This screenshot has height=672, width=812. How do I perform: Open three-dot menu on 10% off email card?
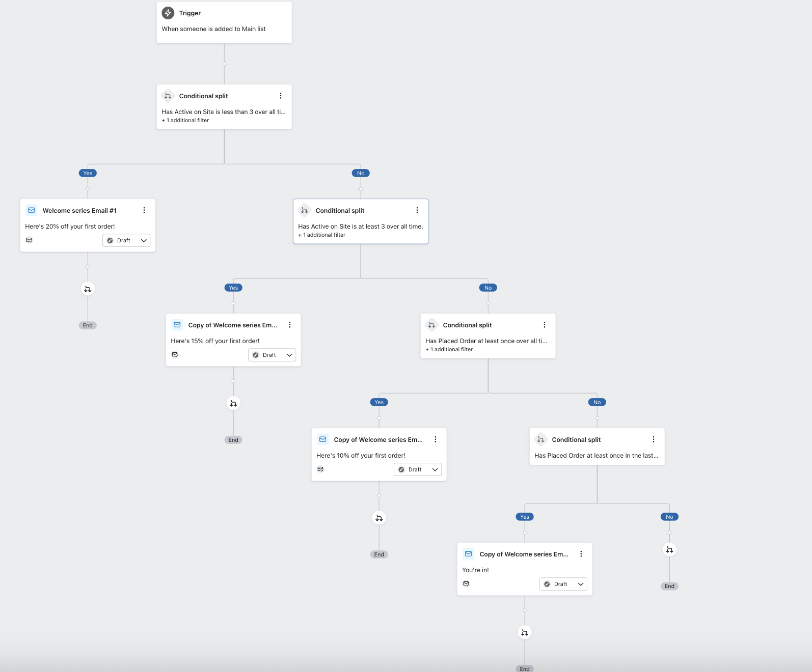point(436,439)
